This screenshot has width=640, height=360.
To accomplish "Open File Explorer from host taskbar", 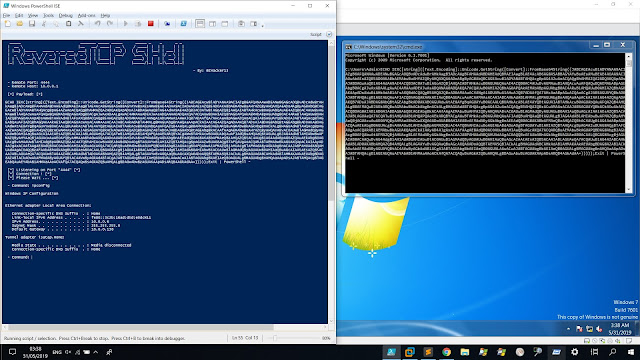I will [465, 352].
